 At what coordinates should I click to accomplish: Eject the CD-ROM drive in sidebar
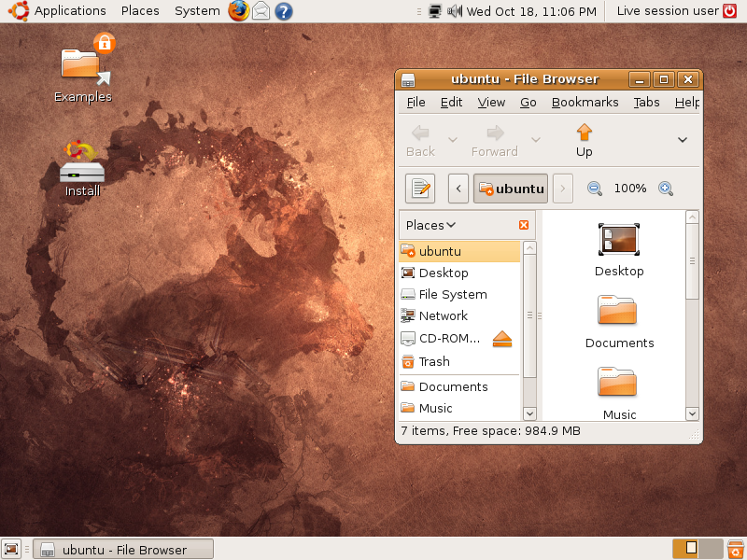click(502, 339)
